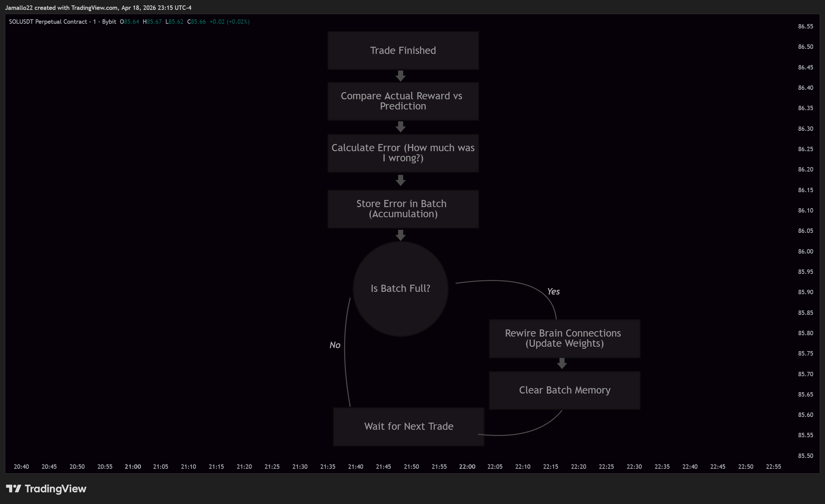825x504 pixels.
Task: Select the "Compare Actual Reward vs Prediction" box
Action: pos(403,101)
